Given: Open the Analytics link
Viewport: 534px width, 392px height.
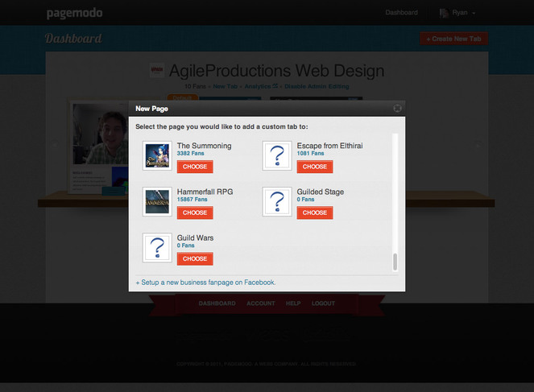Looking at the screenshot, I should [x=261, y=86].
